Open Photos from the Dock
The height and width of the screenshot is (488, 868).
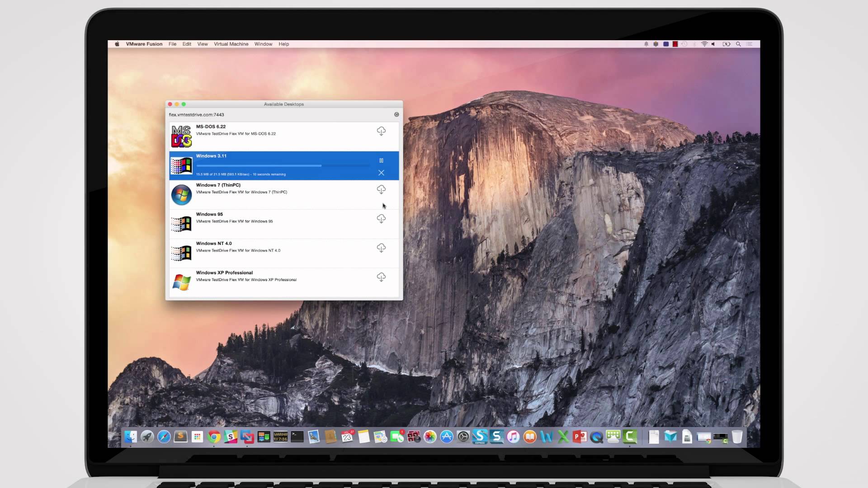430,436
